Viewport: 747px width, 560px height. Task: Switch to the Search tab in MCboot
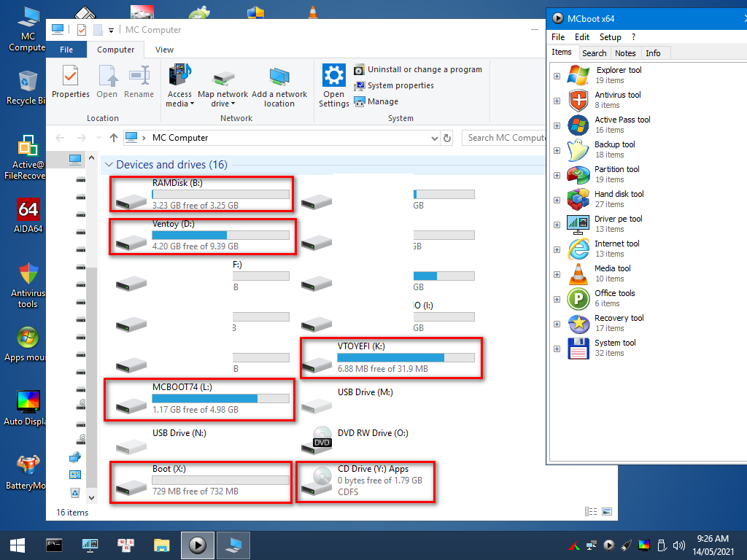[594, 53]
